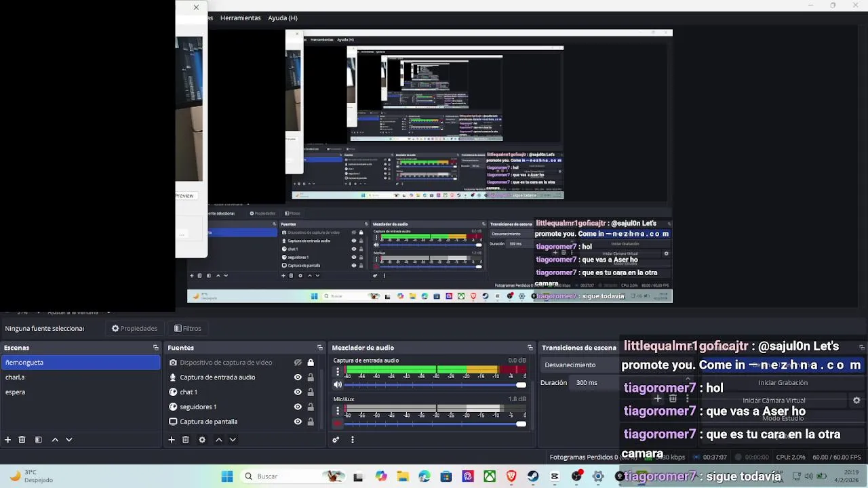Unmute the Mic/Aux channel
The image size is (868, 488).
pyautogui.click(x=338, y=424)
